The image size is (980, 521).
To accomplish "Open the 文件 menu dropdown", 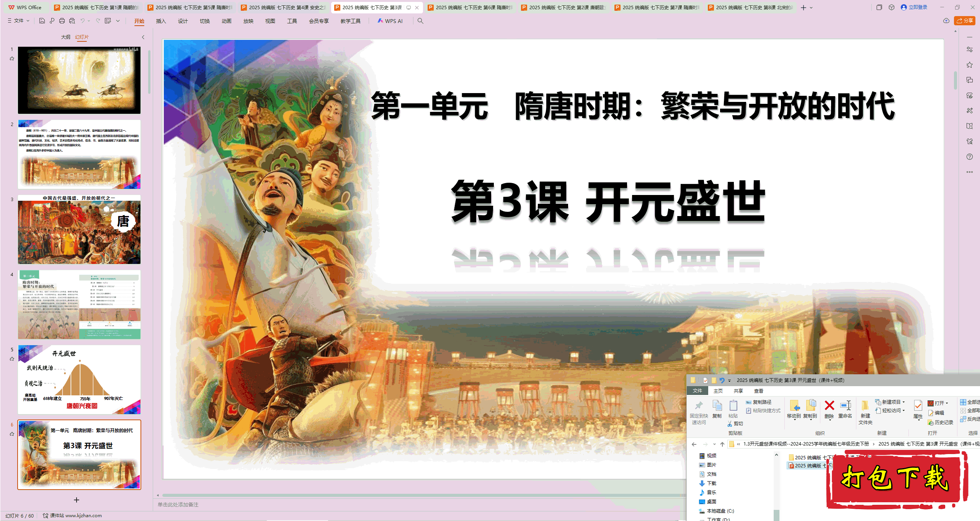I will tap(18, 21).
